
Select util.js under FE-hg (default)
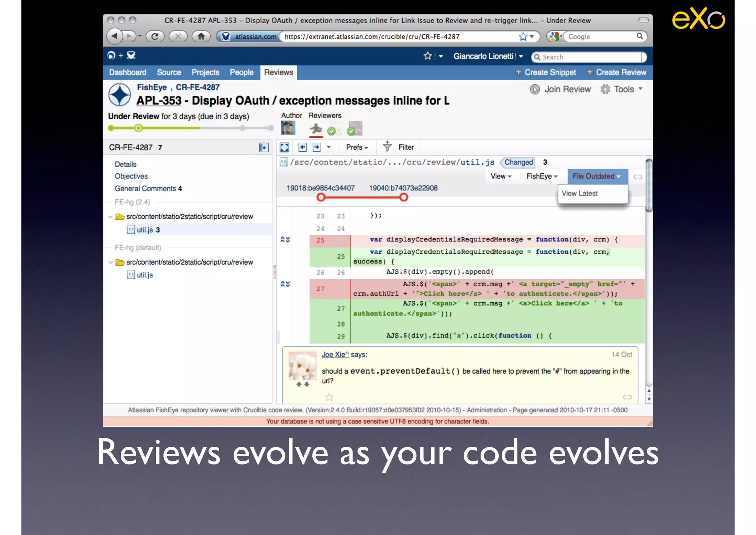point(140,275)
